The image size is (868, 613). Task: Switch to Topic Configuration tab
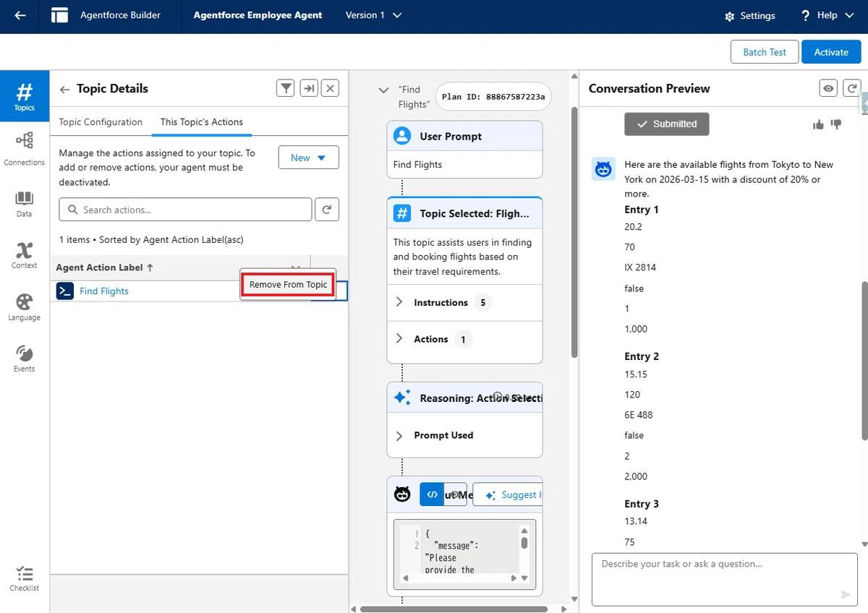(101, 122)
